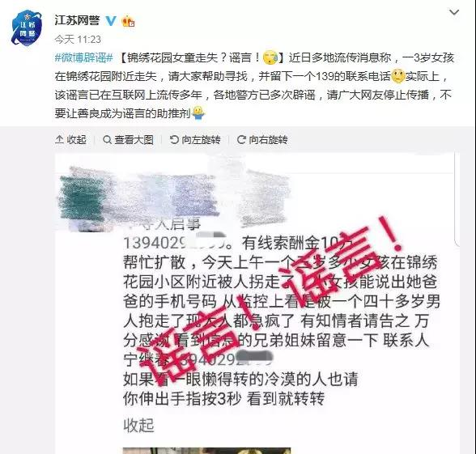Collapse the image using the 收起 toolbar button

point(70,139)
